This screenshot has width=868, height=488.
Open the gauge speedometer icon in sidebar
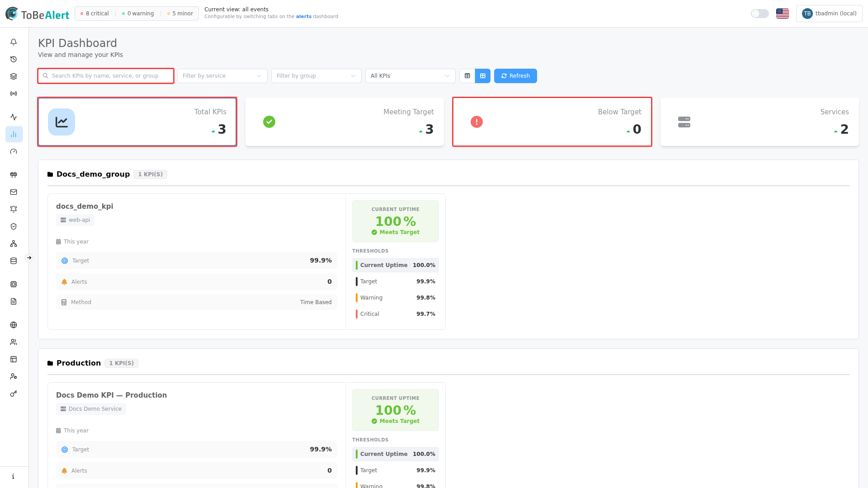click(x=14, y=151)
